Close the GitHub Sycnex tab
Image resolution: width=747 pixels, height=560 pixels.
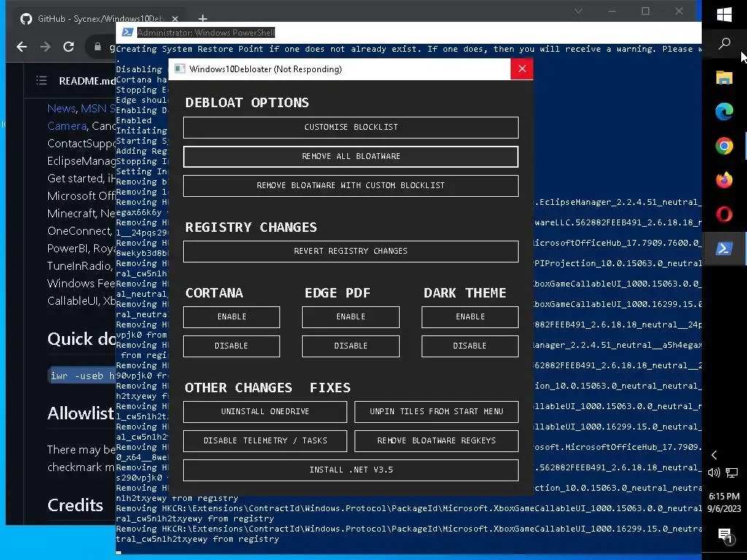click(175, 18)
